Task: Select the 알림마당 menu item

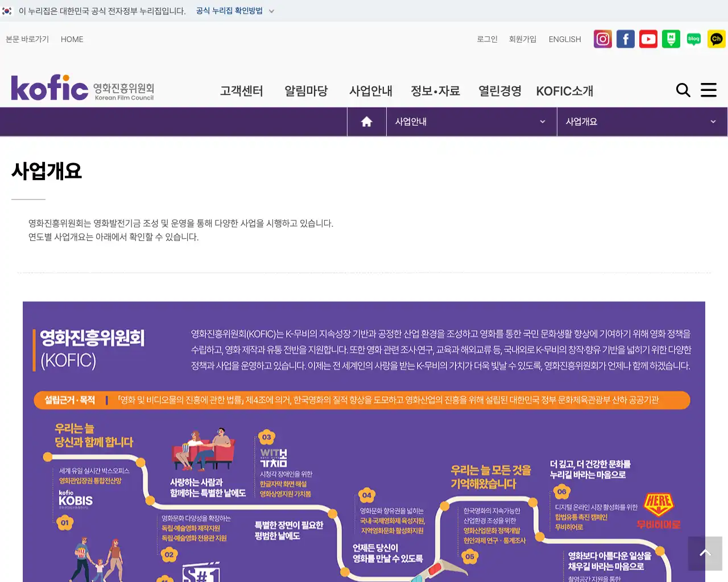Action: pyautogui.click(x=306, y=91)
